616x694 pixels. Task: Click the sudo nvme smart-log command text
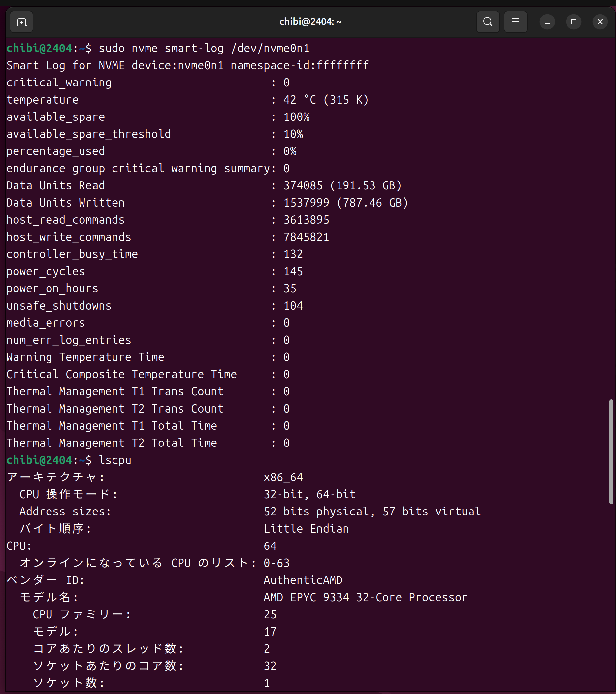pos(204,49)
